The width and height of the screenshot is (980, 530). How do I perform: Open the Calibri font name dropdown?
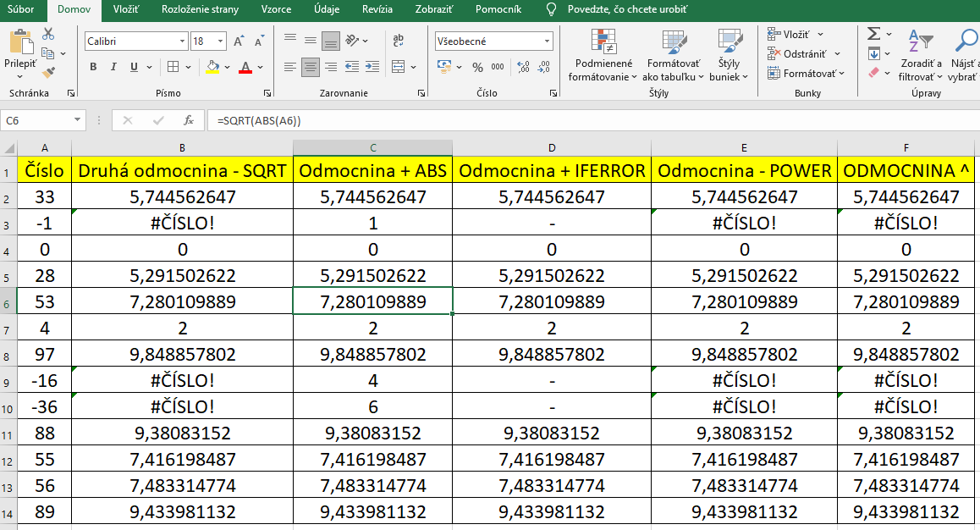(182, 41)
